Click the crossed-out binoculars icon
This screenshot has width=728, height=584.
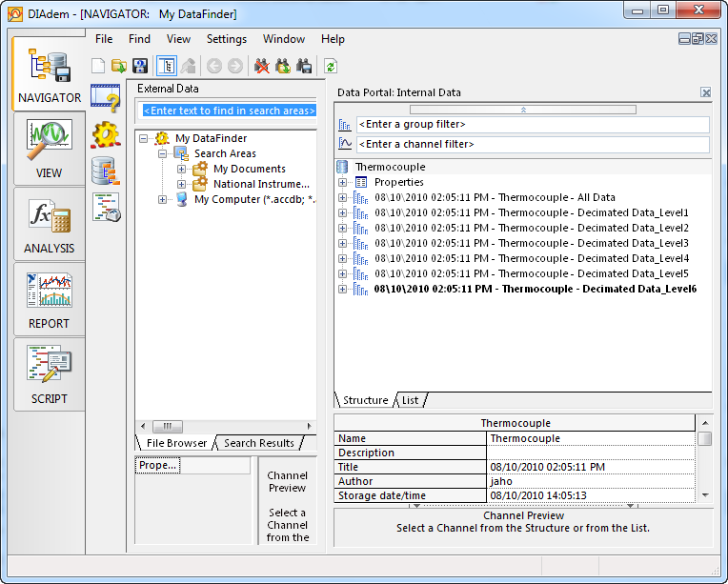(x=261, y=66)
